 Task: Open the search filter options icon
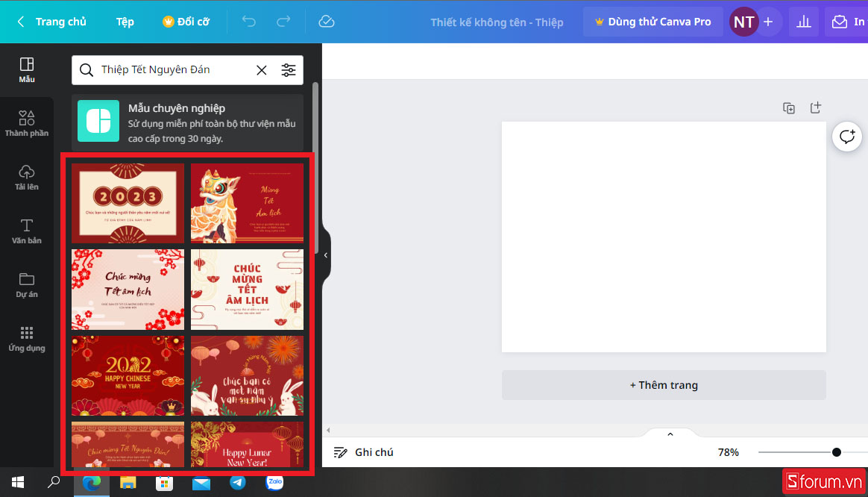pos(288,70)
